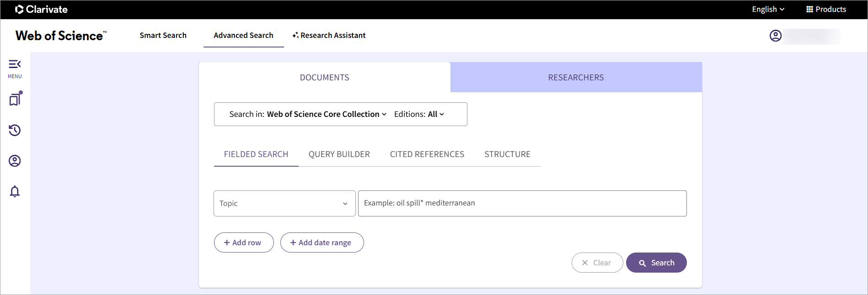868x295 pixels.
Task: Click the Web of Science logo
Action: [x=61, y=36]
